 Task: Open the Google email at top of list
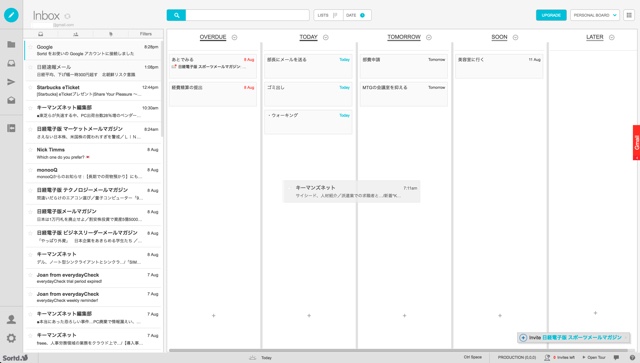click(x=93, y=50)
